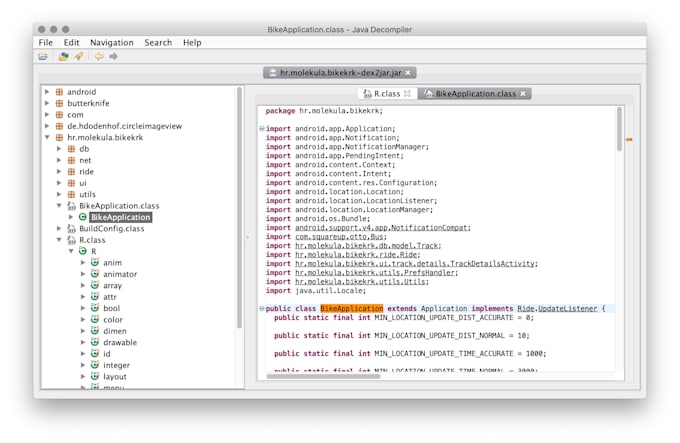Click the green R class icon
The width and height of the screenshot is (680, 443).
83,251
